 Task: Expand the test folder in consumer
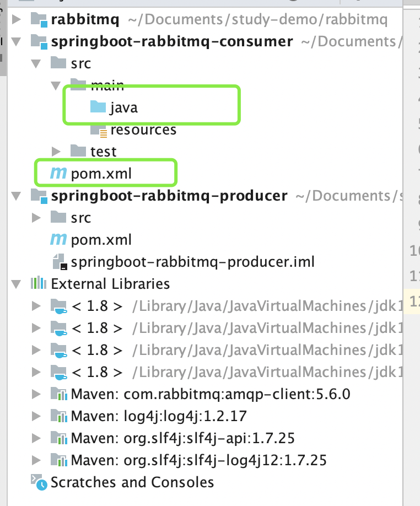(x=56, y=152)
